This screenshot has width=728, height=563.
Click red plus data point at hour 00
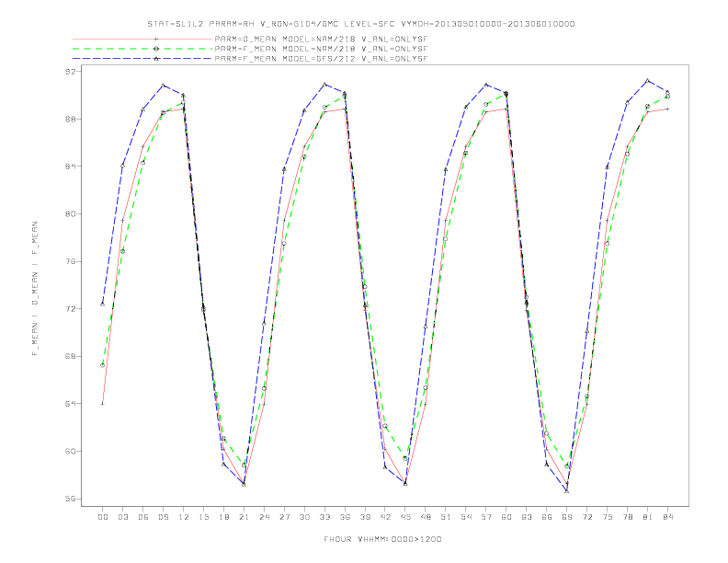103,404
